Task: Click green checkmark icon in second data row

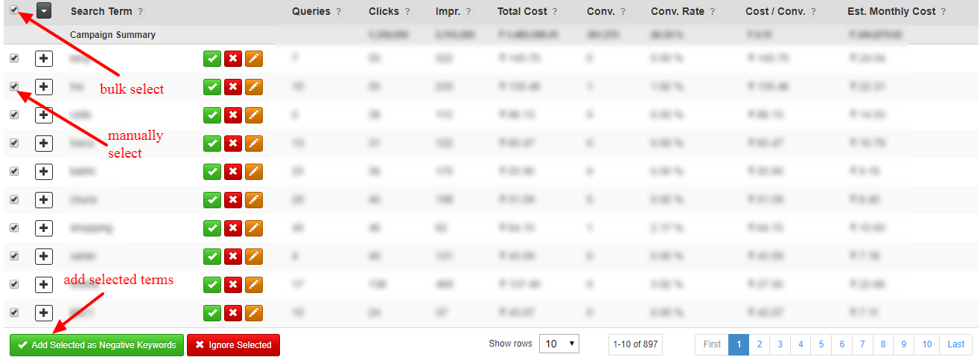Action: [212, 87]
